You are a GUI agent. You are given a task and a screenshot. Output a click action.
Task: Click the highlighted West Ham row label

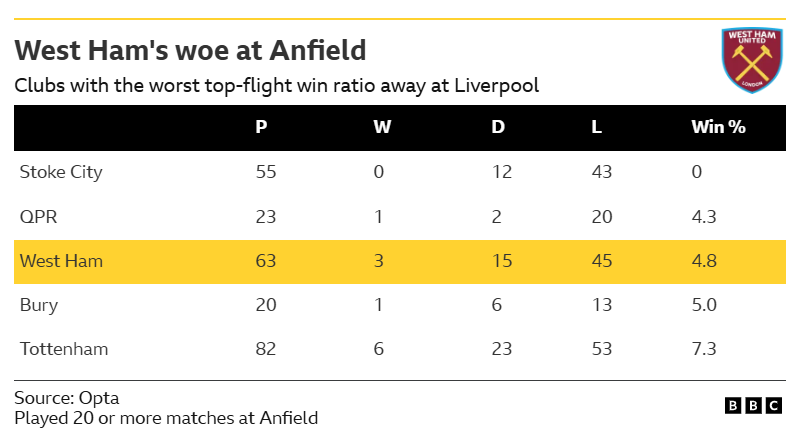[x=61, y=261]
